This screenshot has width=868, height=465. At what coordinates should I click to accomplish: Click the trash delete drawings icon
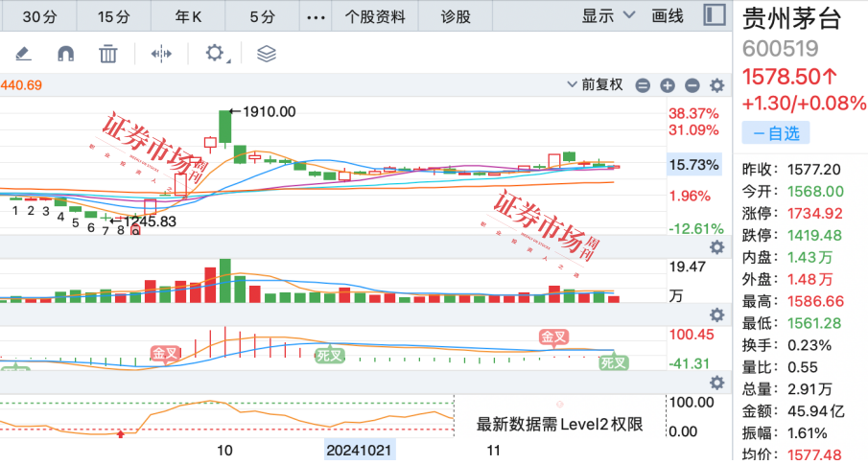point(108,54)
